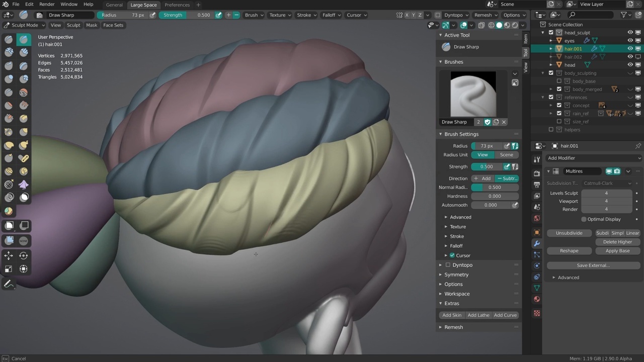Image resolution: width=644 pixels, height=362 pixels.
Task: Enable the Optimal Display option
Action: point(584,219)
